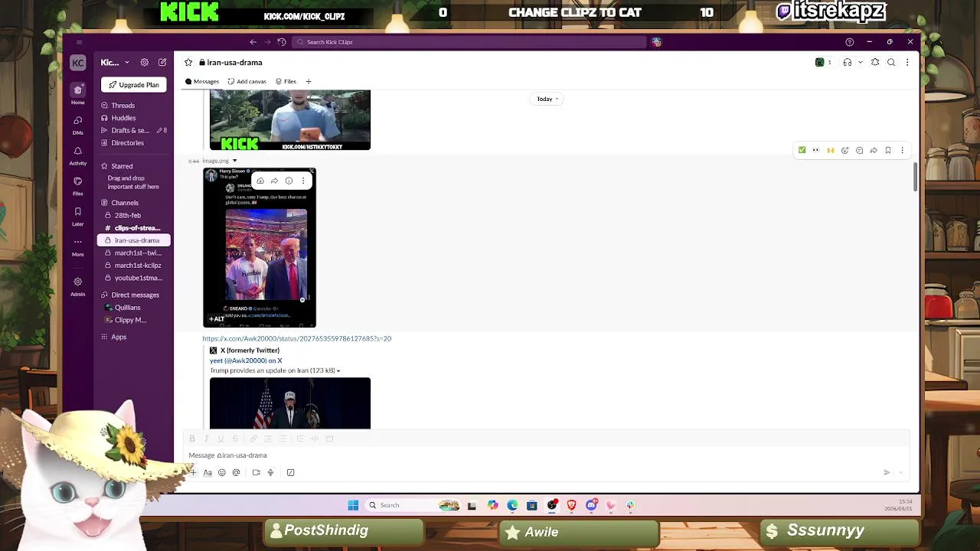Forward the message with share arrow
The image size is (980, 551).
point(874,150)
